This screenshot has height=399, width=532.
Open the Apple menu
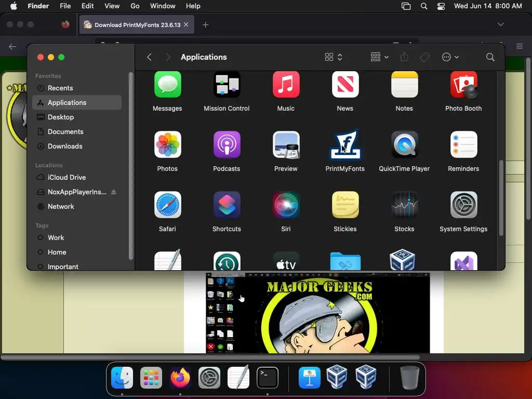[14, 6]
